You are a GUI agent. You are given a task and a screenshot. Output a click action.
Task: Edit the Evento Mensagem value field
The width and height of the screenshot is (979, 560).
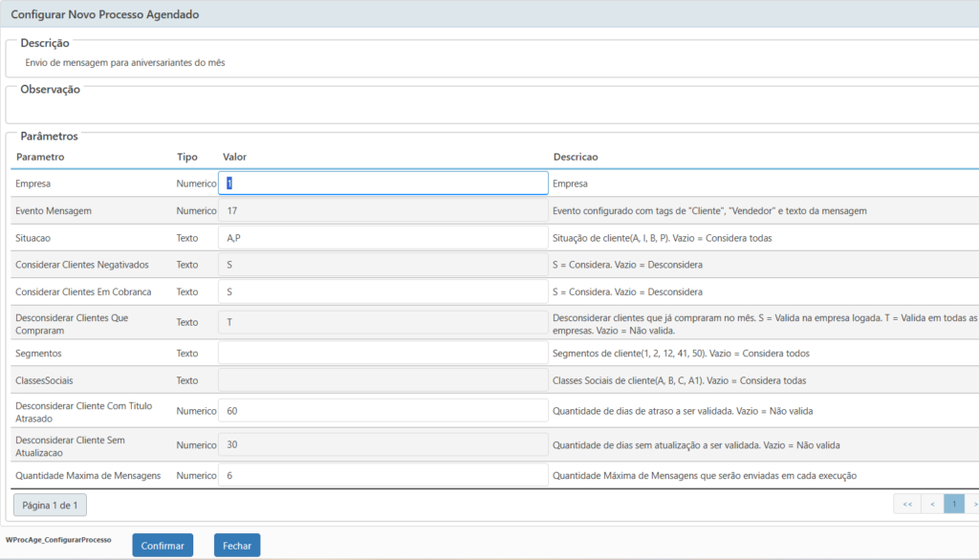[x=382, y=210]
